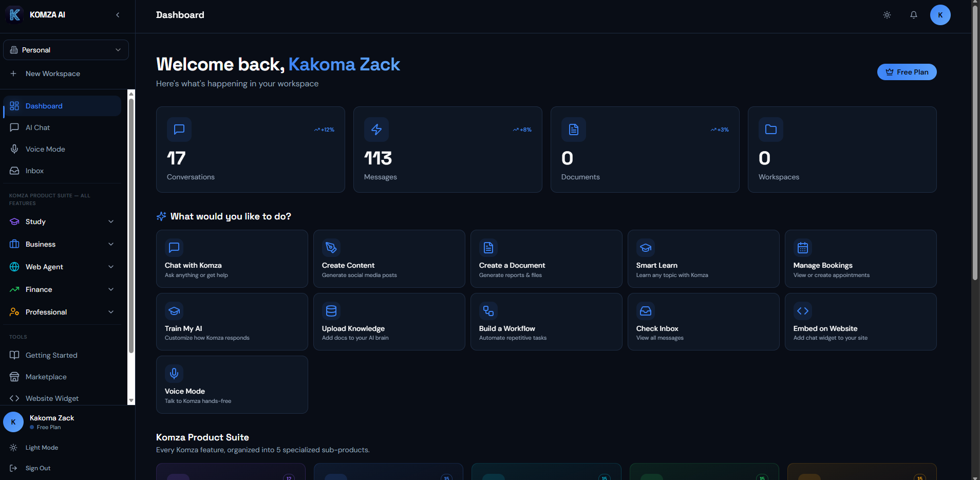Image resolution: width=980 pixels, height=480 pixels.
Task: Click 'Automate repetitive tasks' text
Action: (513, 338)
